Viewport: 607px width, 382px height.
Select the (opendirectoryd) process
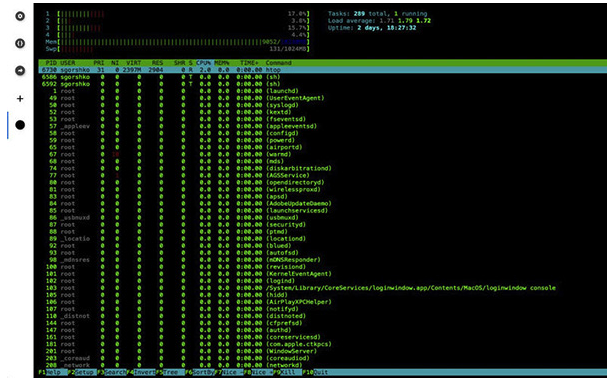point(322,182)
